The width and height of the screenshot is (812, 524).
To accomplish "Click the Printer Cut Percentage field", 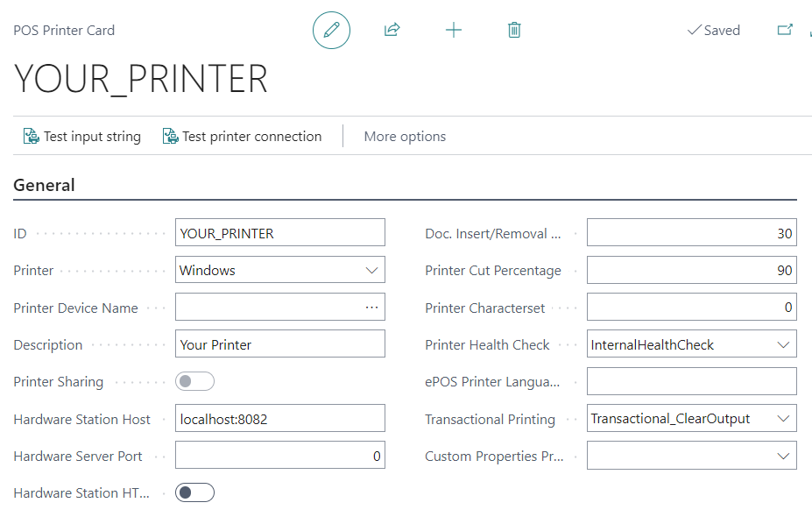I will pyautogui.click(x=691, y=271).
